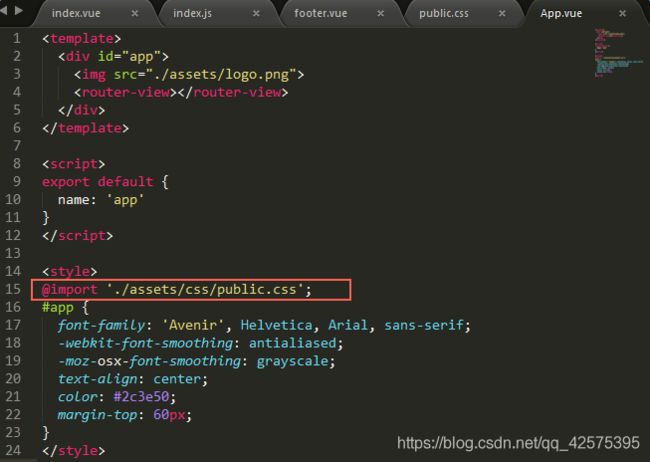Screen dimensions: 650x462
Task: Close the index.js tab
Action: pyautogui.click(x=256, y=14)
